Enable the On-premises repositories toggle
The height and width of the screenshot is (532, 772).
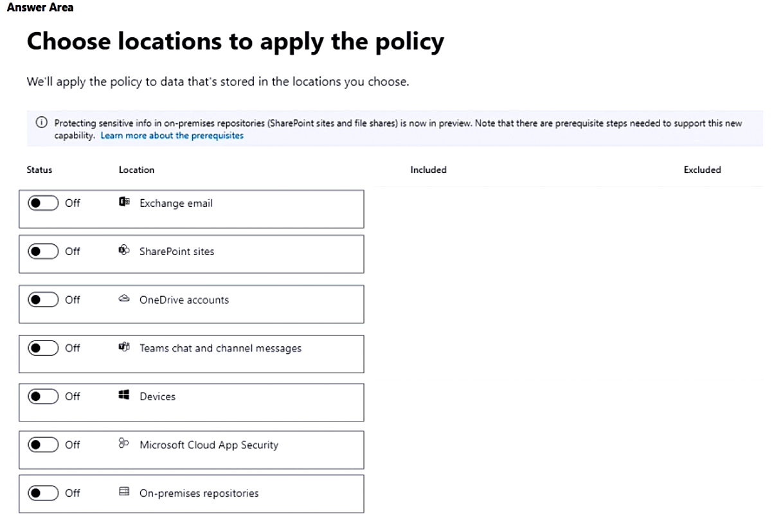pos(43,493)
